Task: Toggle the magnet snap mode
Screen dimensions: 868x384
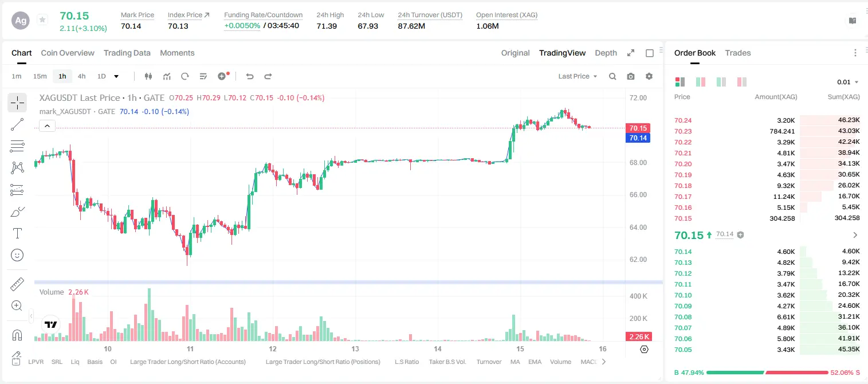Action: coord(17,335)
